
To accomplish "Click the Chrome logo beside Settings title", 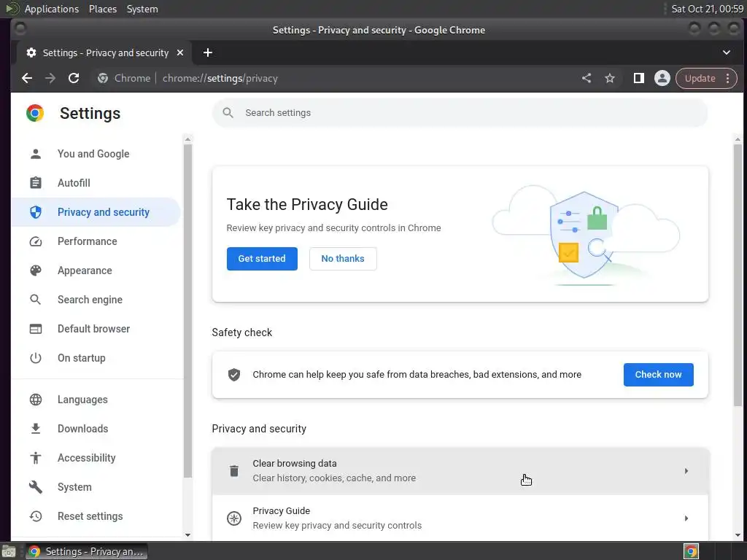I will [35, 113].
